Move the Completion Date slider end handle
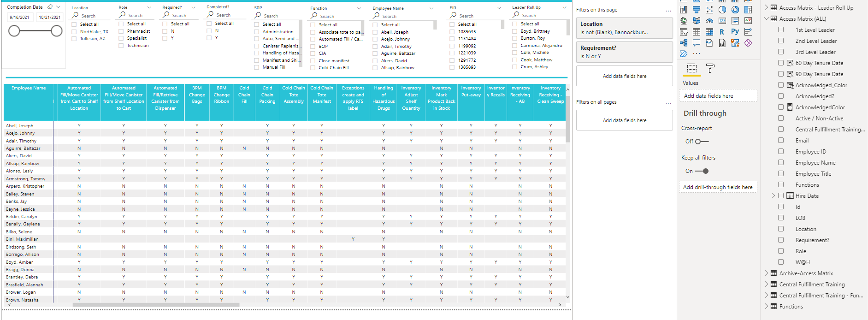The width and height of the screenshot is (868, 320). pyautogui.click(x=57, y=31)
